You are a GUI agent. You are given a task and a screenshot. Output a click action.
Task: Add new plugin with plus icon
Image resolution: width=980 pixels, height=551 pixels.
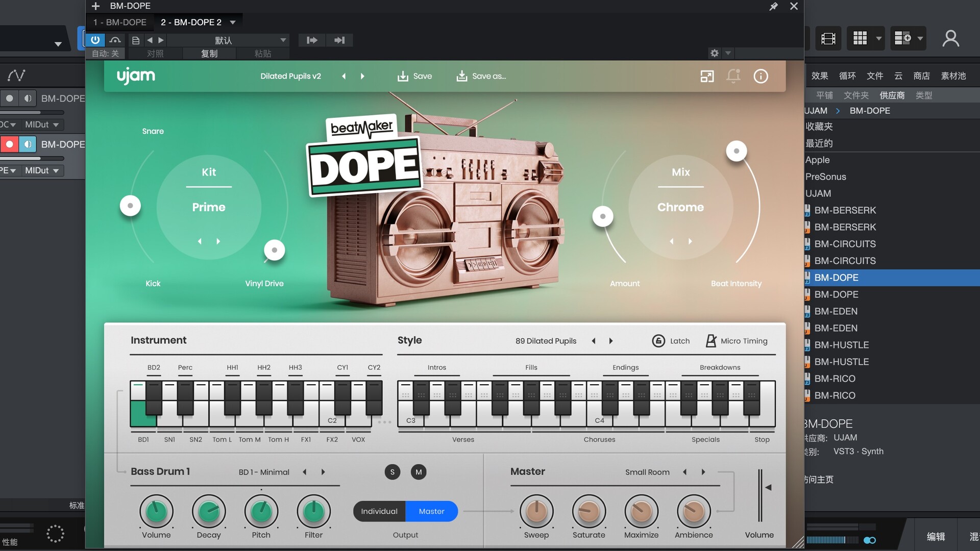pos(95,6)
